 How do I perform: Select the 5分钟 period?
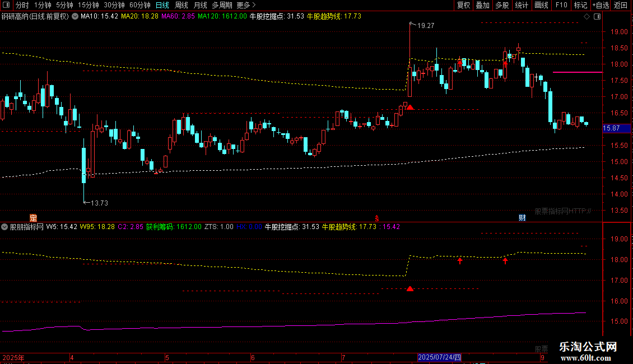click(x=64, y=5)
